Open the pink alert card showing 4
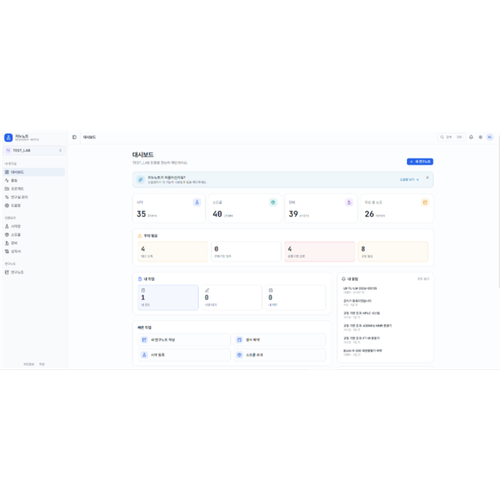 tap(320, 252)
